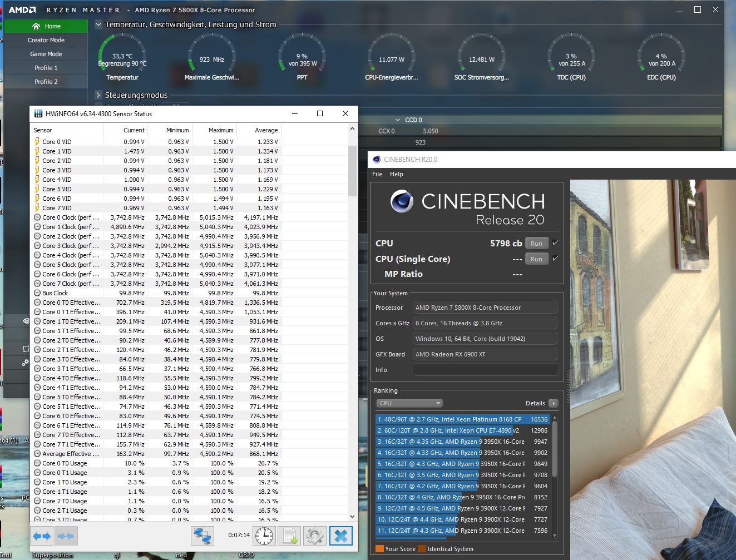Viewport: 736px width, 560px height.
Task: Select Profile 1 in Ryzen Master
Action: (x=46, y=68)
